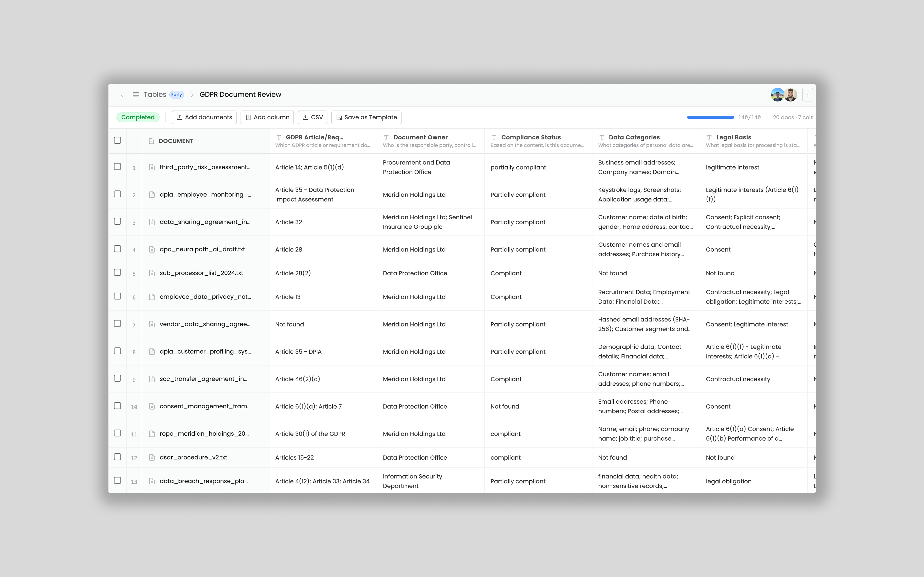
Task: Click the text-type icon beside Compliance Status
Action: click(x=494, y=137)
